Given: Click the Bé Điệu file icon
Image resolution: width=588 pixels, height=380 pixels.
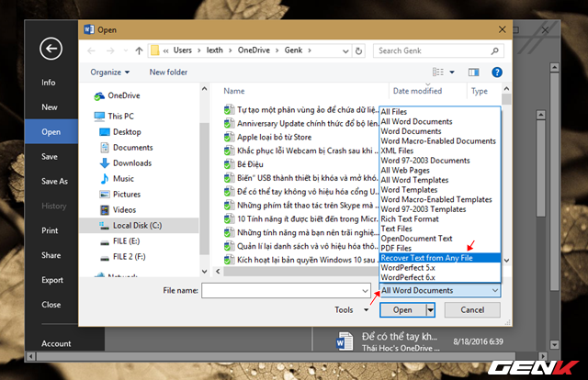Looking at the screenshot, I should tap(227, 164).
